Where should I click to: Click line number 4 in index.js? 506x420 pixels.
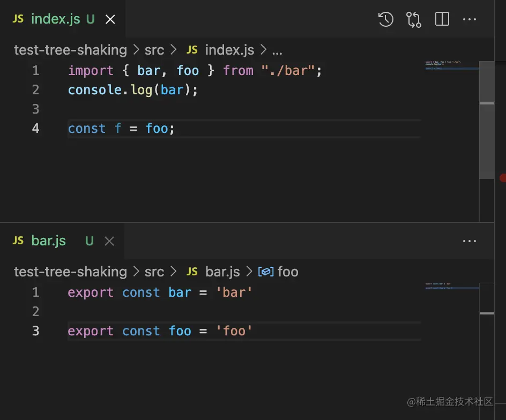pos(35,129)
